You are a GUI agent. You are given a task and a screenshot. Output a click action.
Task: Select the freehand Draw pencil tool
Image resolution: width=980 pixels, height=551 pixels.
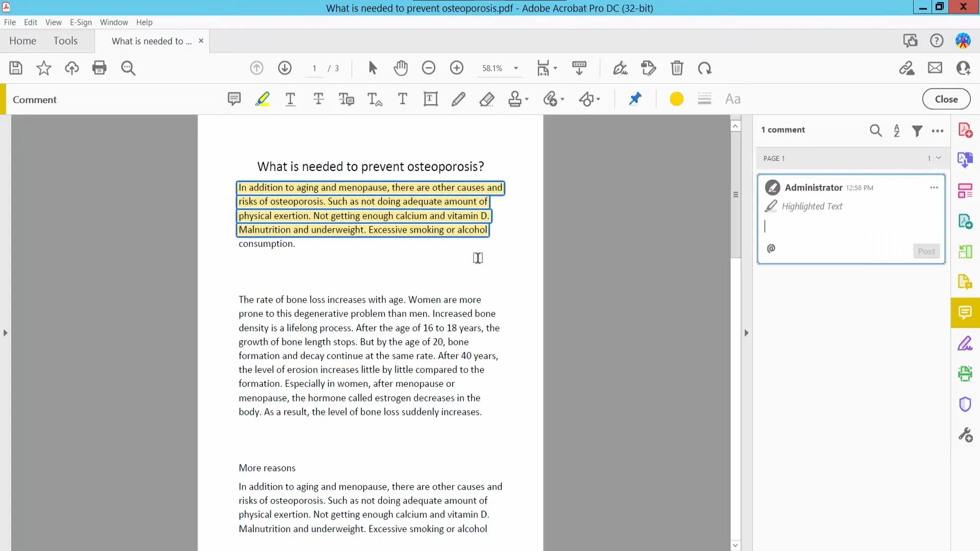[x=458, y=98]
